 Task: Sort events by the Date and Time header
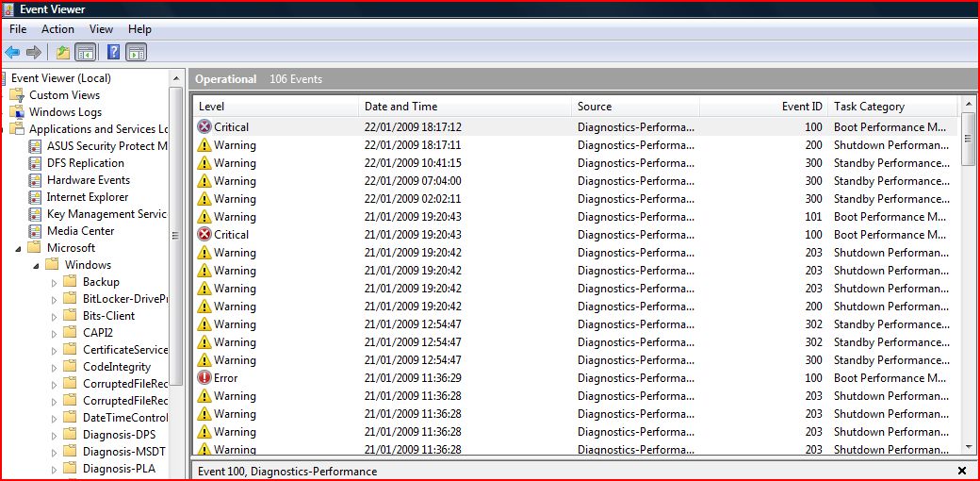point(465,107)
